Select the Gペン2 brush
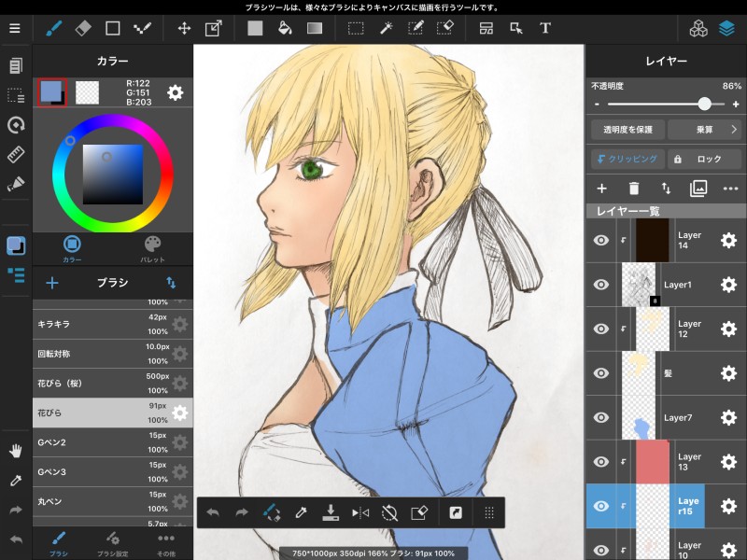 112,442
